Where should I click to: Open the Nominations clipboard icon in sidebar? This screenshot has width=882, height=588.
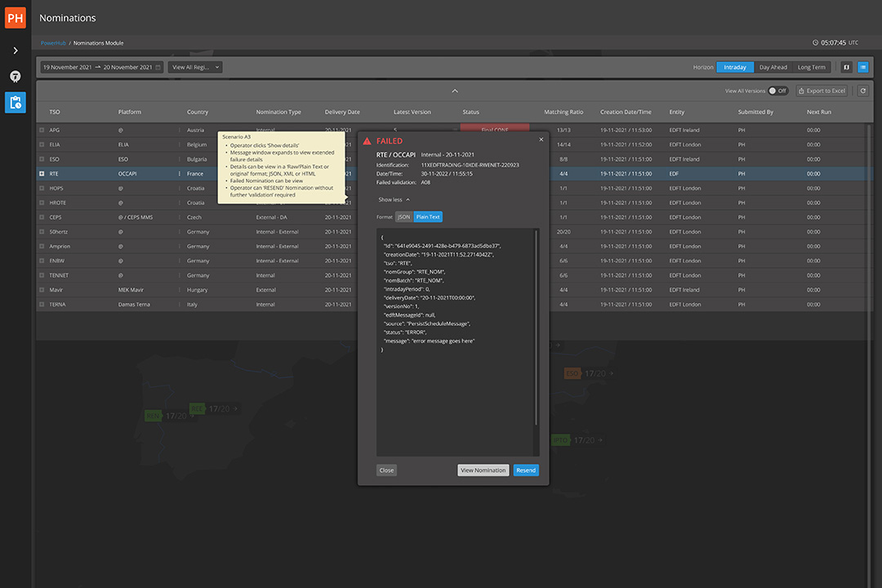click(16, 102)
